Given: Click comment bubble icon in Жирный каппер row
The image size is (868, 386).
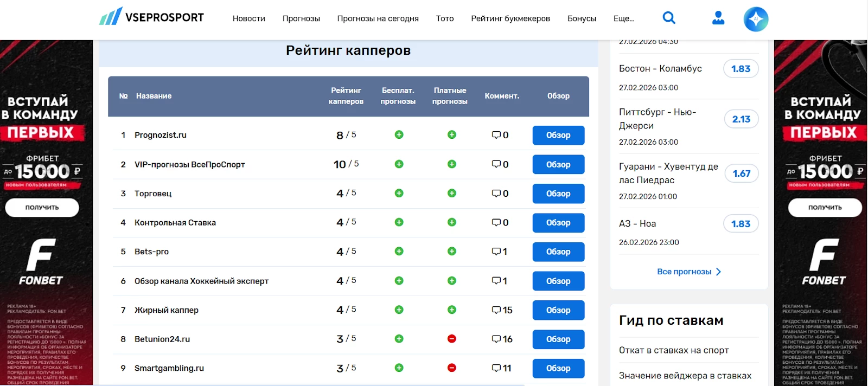Looking at the screenshot, I should click(x=496, y=310).
